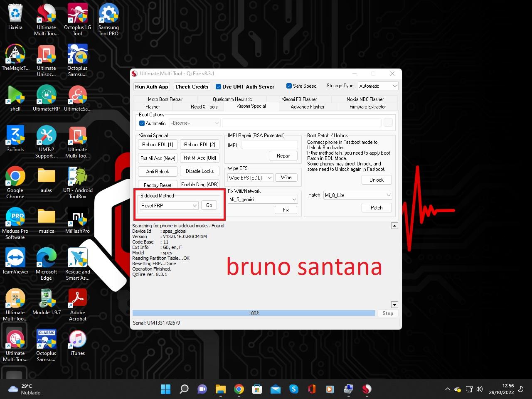The height and width of the screenshot is (399, 532).
Task: Open the Ultimate Unisoc desktop icon
Action: [x=46, y=60]
